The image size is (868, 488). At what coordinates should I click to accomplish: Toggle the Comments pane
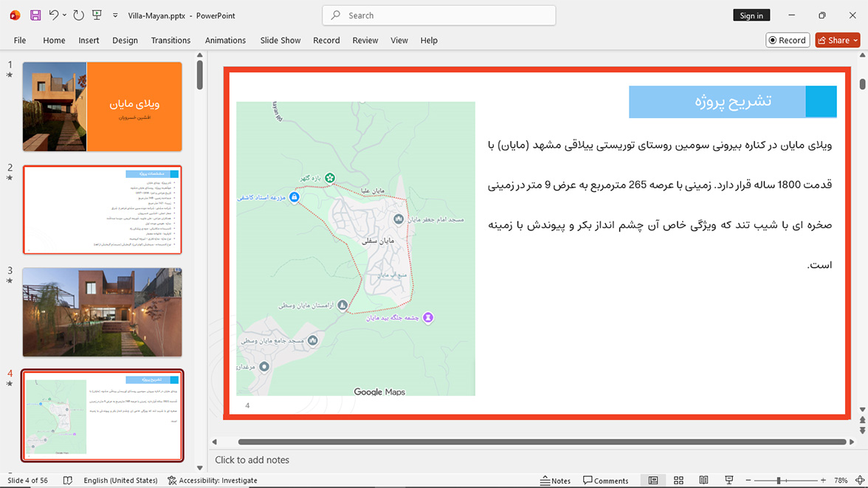point(605,480)
